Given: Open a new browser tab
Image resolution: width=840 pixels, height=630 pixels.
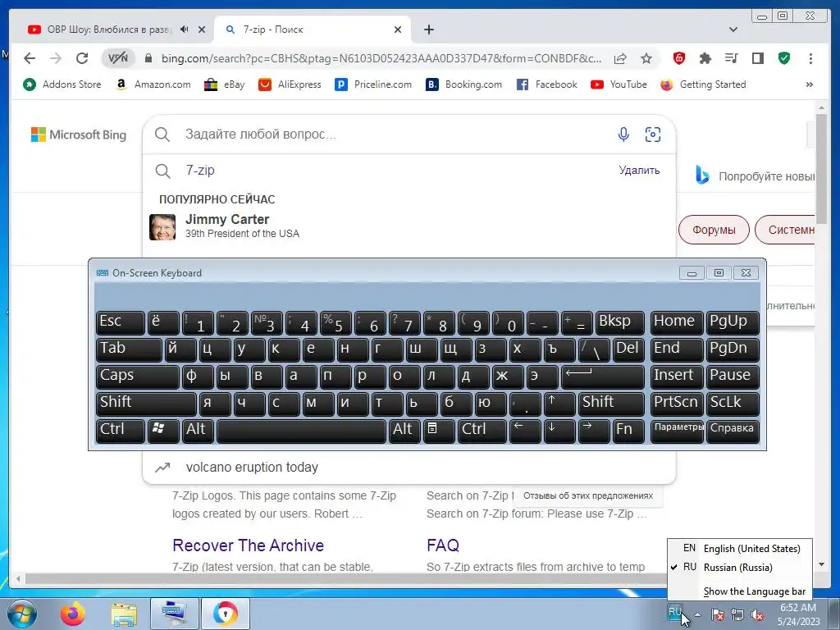Looking at the screenshot, I should tap(428, 30).
